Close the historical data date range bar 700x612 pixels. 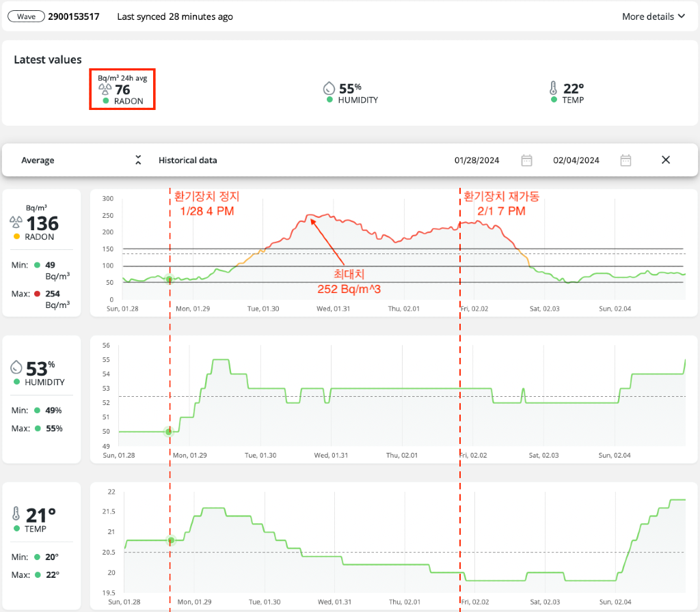[666, 160]
